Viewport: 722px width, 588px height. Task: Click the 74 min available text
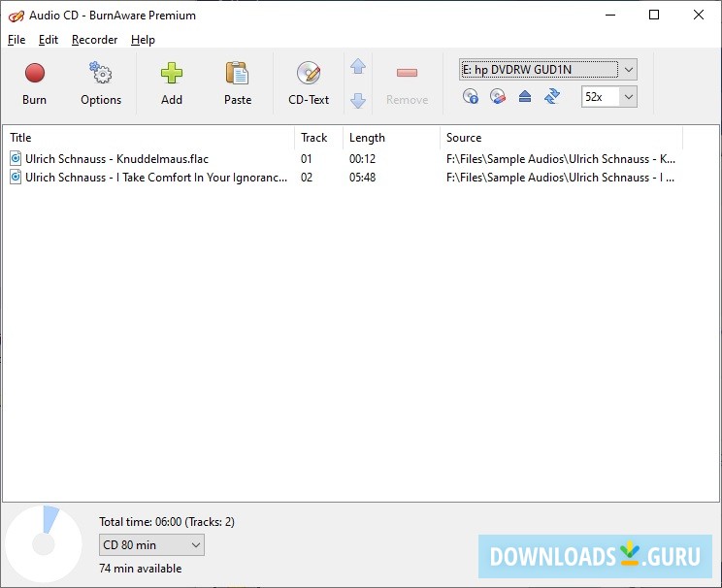coord(141,569)
